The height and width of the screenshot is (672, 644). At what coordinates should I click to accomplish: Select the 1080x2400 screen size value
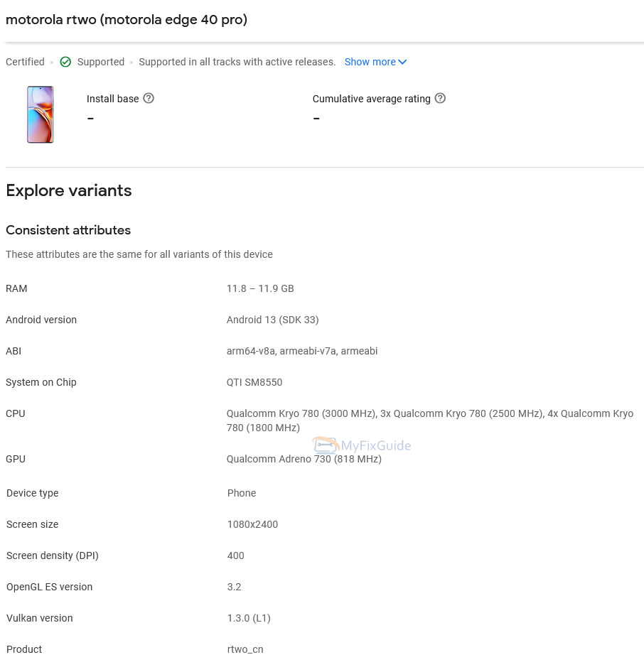tap(252, 524)
